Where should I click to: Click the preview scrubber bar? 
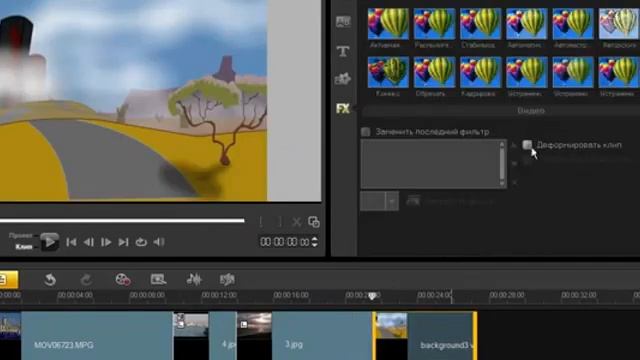coord(122,221)
